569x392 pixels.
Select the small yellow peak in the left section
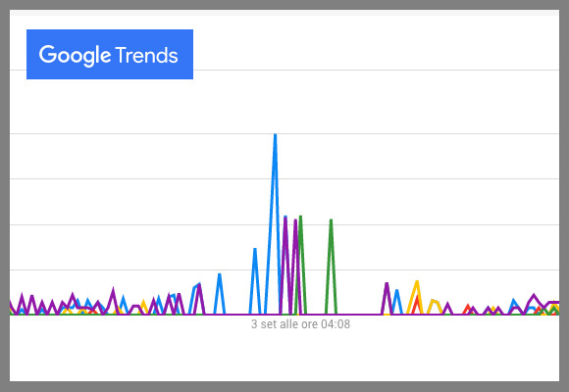point(143,302)
